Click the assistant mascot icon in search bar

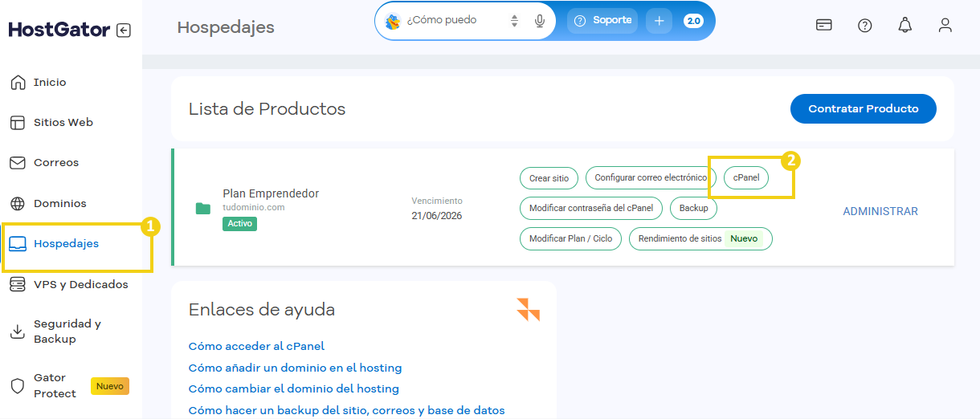(x=393, y=21)
